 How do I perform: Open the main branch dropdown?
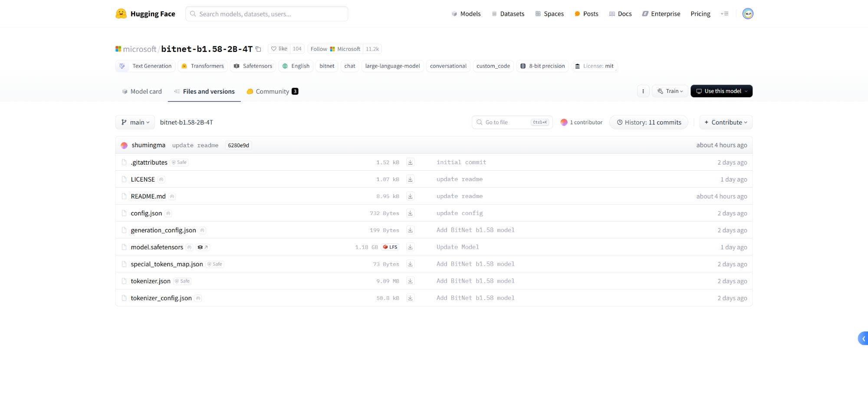click(135, 122)
